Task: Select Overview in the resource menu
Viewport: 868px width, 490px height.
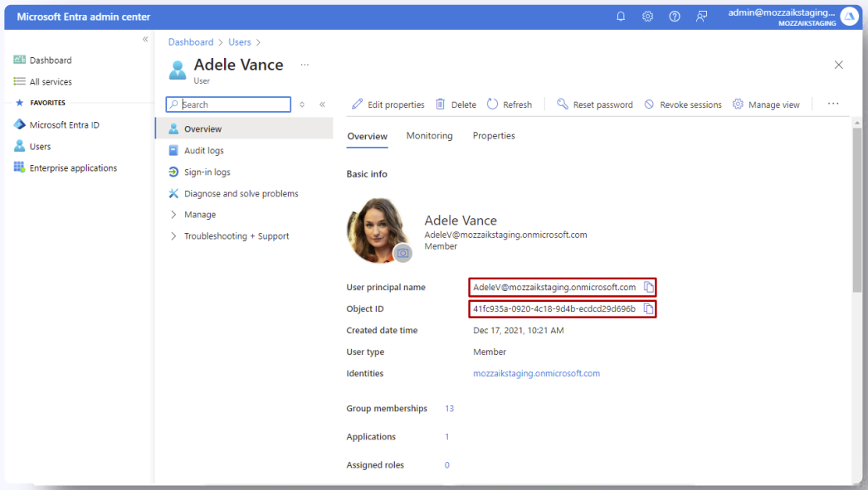Action: 244,129
